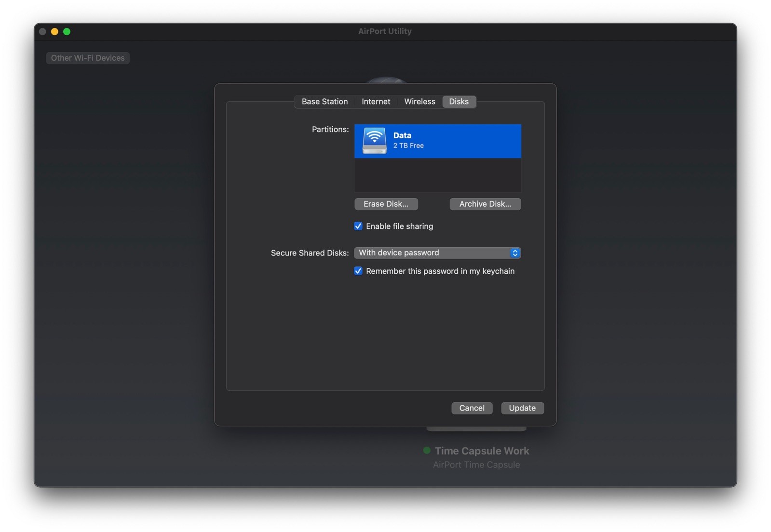Image resolution: width=771 pixels, height=532 pixels.
Task: Open the Internet tab
Action: click(376, 102)
